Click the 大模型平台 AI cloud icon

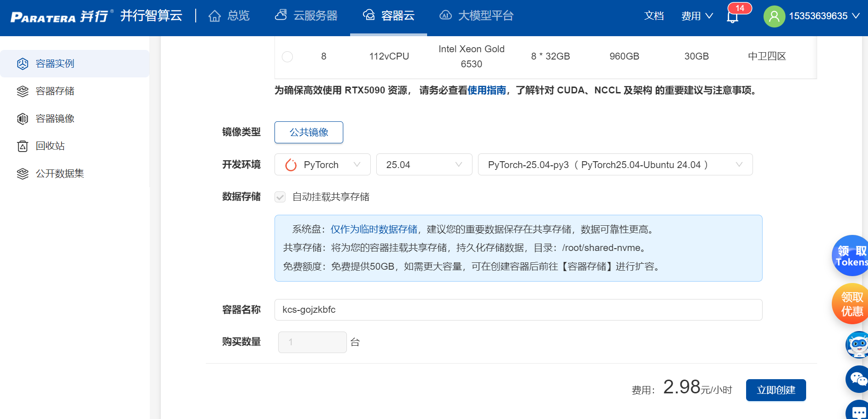click(445, 15)
